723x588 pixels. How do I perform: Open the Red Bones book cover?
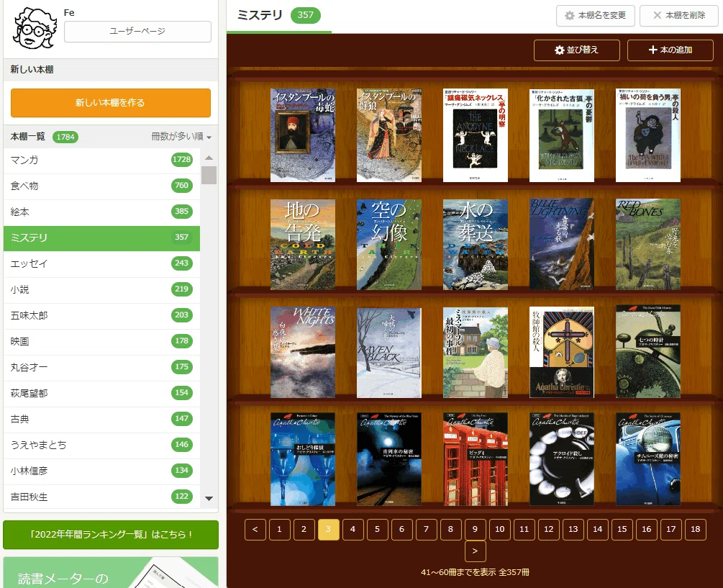(648, 245)
